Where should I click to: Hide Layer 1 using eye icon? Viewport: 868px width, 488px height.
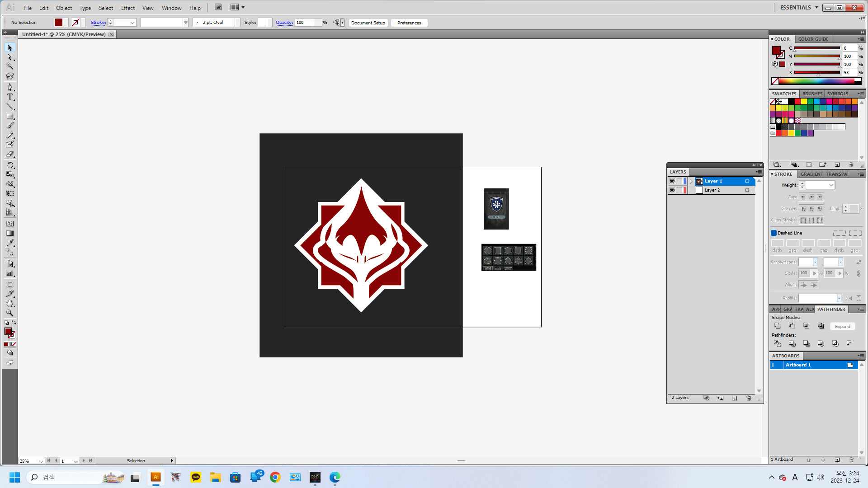(672, 181)
